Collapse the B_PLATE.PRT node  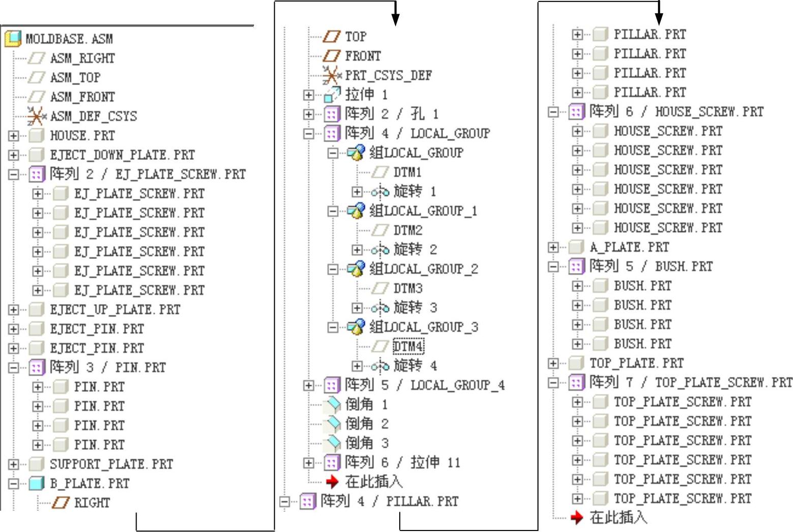(x=13, y=484)
